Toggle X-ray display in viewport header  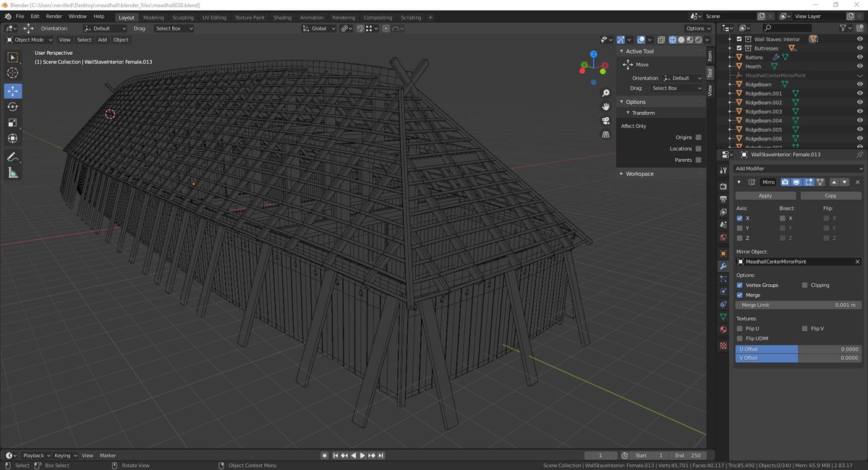tap(660, 40)
